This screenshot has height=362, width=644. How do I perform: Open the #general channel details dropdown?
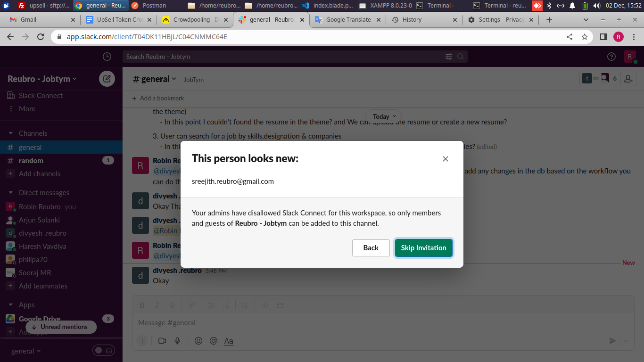pos(155,79)
